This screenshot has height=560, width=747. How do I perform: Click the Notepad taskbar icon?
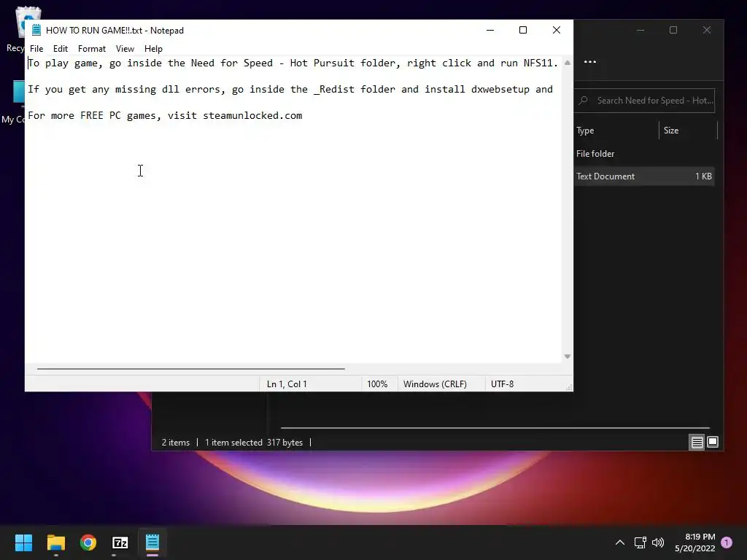coord(152,542)
